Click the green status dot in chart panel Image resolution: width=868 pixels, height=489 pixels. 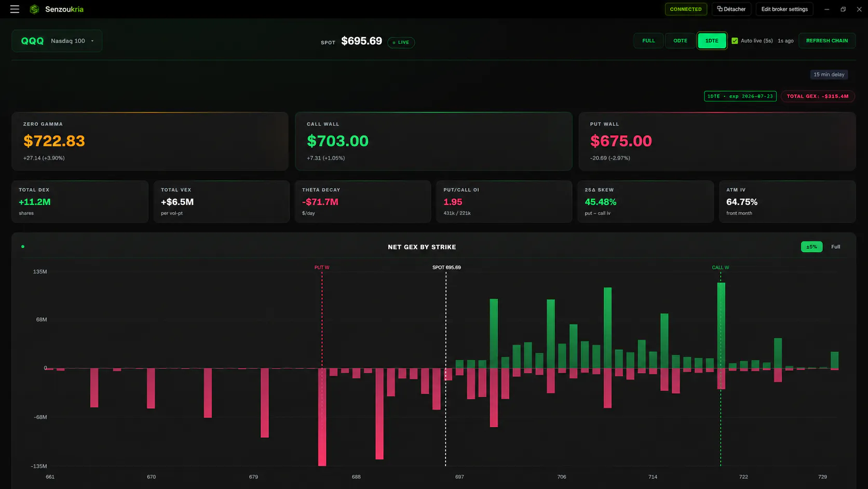[23, 247]
